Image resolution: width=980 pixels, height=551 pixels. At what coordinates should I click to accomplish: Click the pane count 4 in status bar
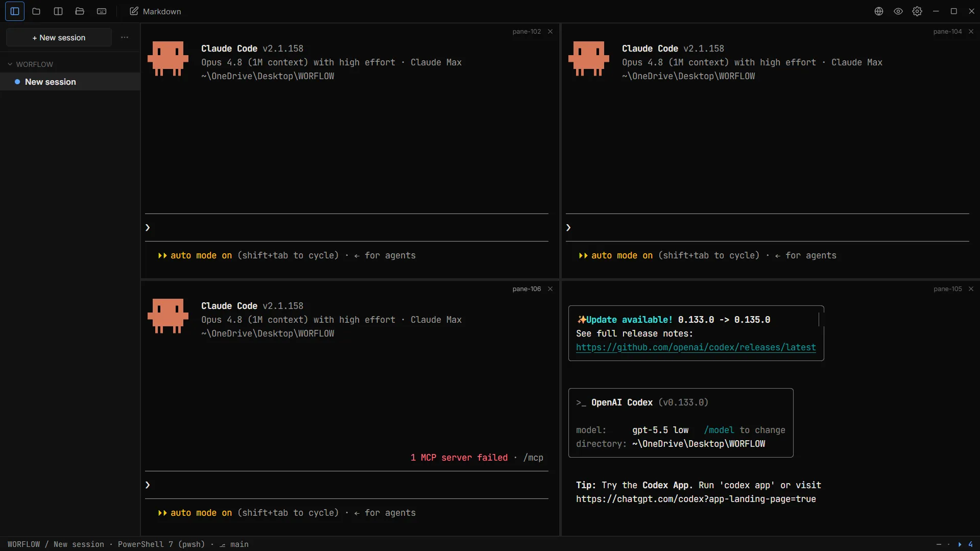tap(971, 544)
